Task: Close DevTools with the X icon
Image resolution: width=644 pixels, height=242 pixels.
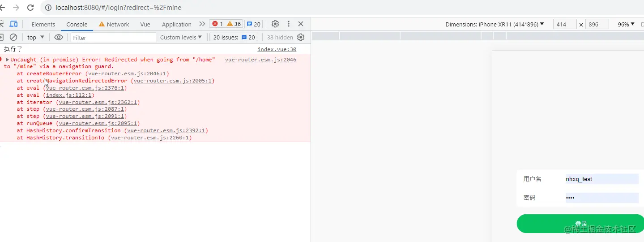Action: 301,24
